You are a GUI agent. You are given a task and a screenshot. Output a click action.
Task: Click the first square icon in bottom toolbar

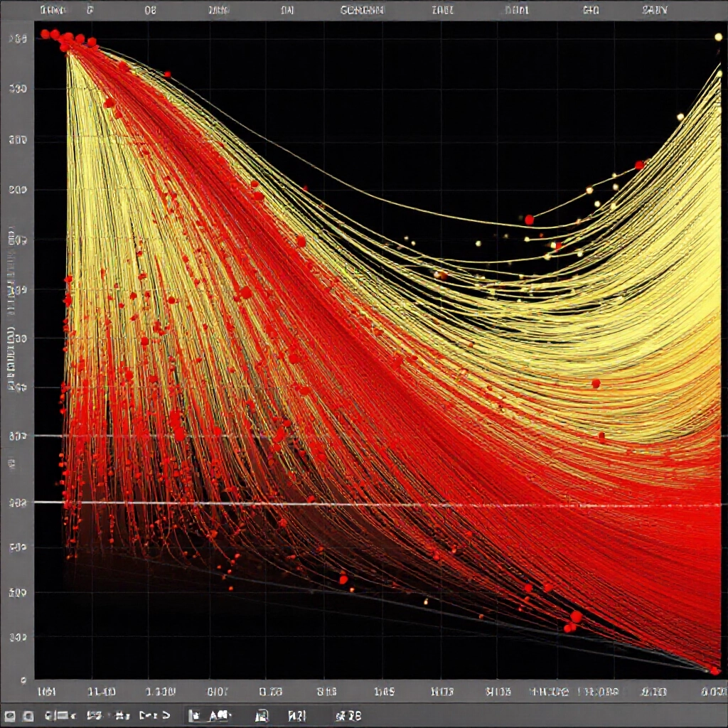10,716
